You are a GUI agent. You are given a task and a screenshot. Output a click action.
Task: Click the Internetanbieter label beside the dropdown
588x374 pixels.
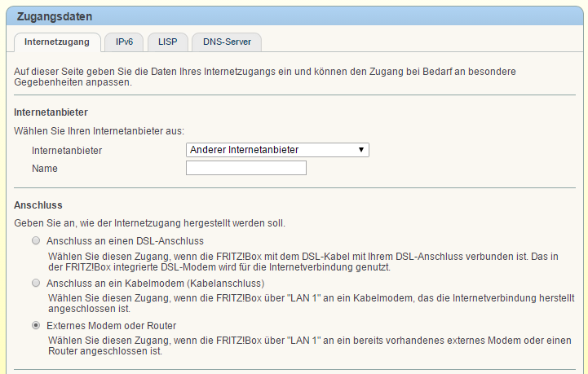point(73,151)
